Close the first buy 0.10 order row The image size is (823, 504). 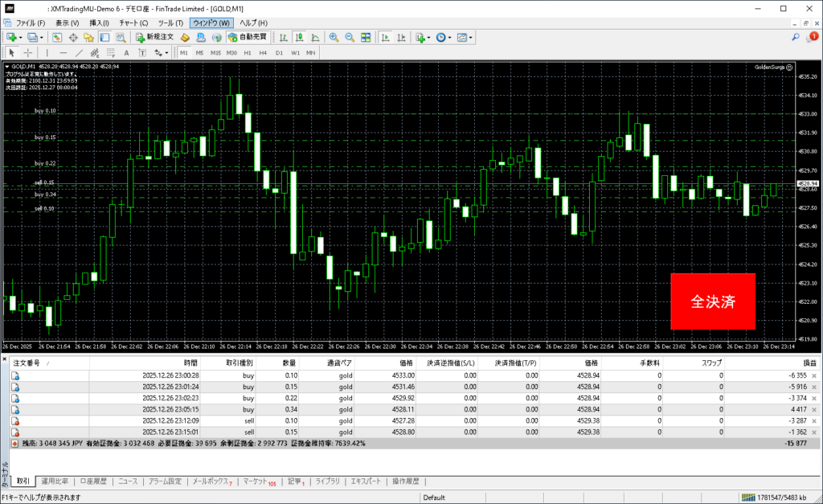click(x=814, y=375)
